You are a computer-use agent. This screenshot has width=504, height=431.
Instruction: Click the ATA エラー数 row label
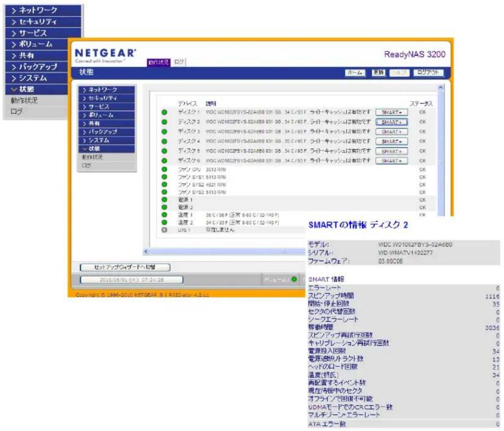point(327,424)
